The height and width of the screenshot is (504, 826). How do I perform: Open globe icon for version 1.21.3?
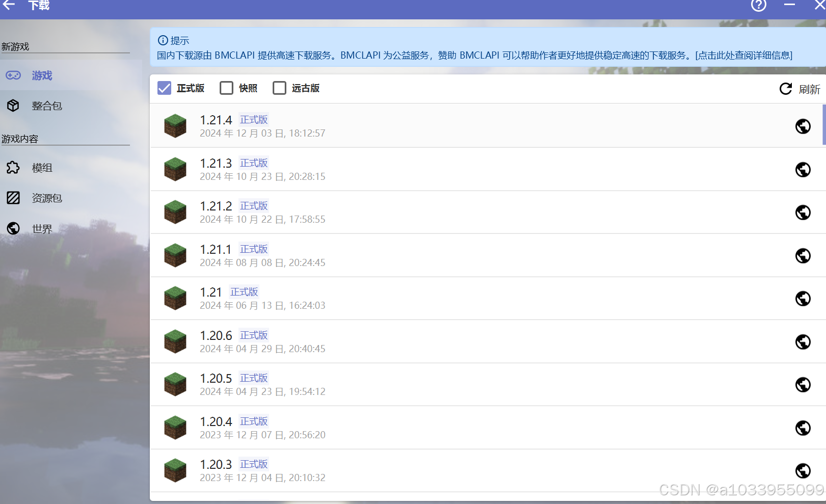click(803, 169)
